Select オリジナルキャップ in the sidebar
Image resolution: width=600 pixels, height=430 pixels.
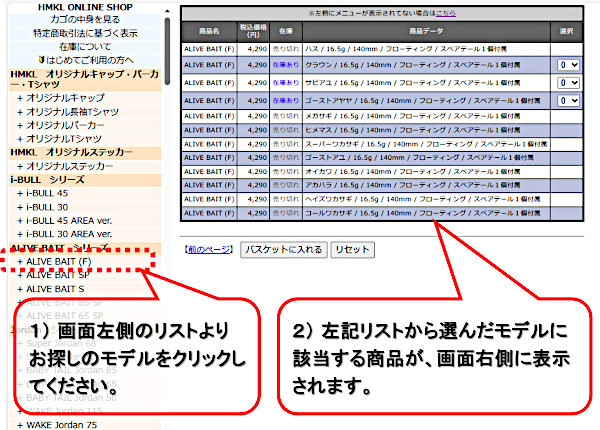[x=65, y=98]
